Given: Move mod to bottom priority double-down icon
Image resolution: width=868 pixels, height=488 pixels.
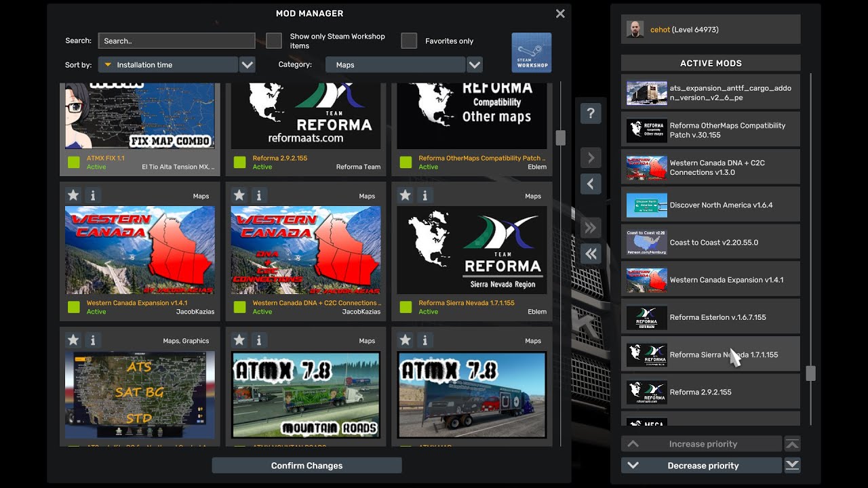Looking at the screenshot, I should [792, 466].
